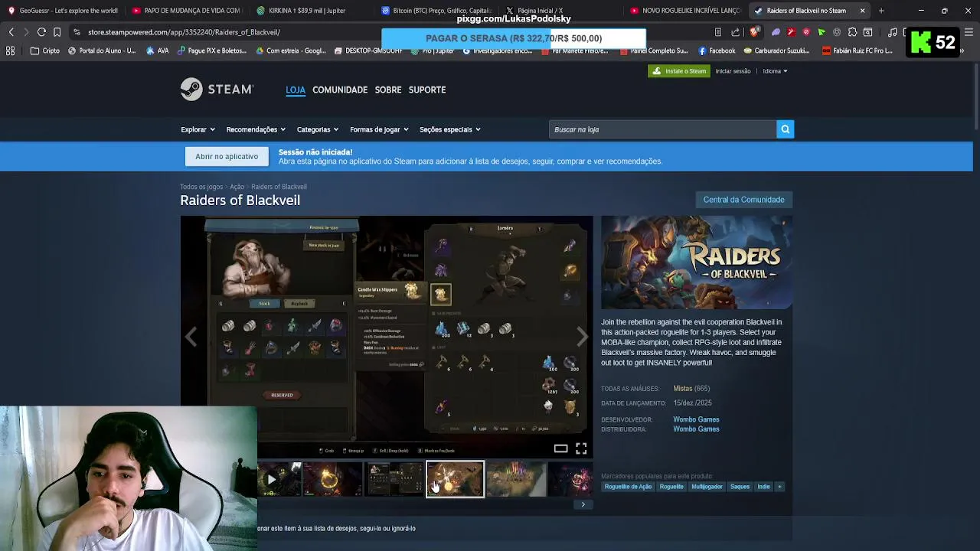This screenshot has height=551, width=980.
Task: Select the Saques tag
Action: 740,487
